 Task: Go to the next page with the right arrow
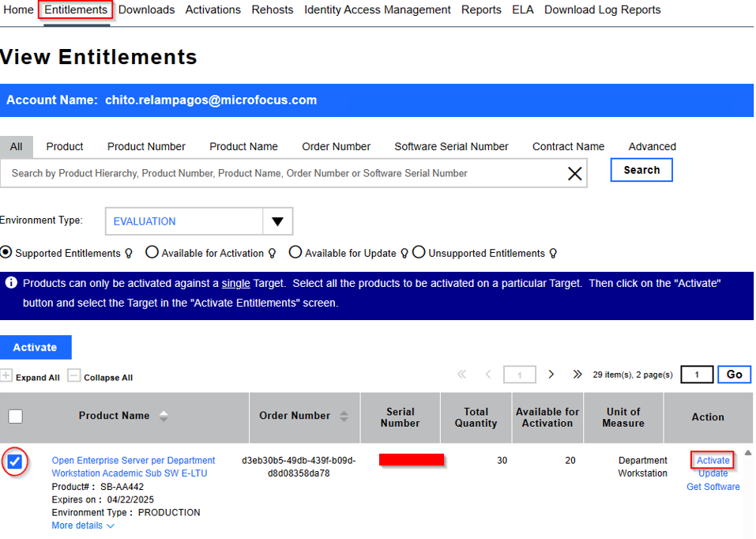coord(551,374)
